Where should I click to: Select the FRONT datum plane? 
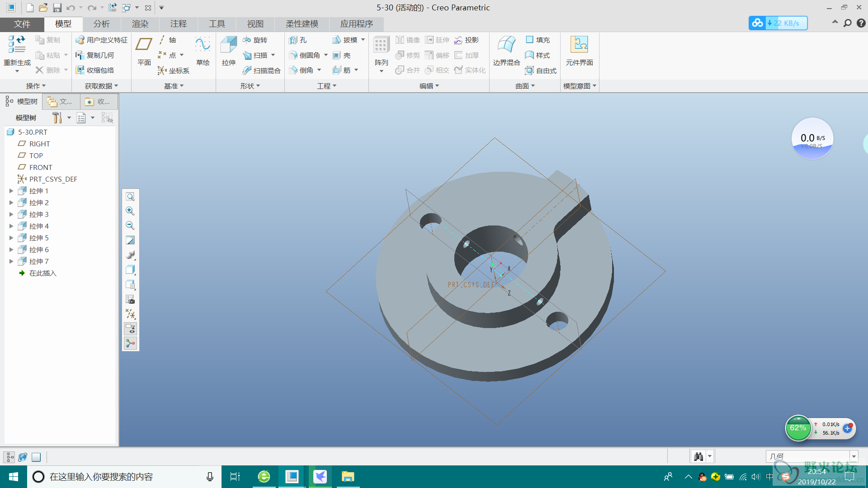point(35,168)
